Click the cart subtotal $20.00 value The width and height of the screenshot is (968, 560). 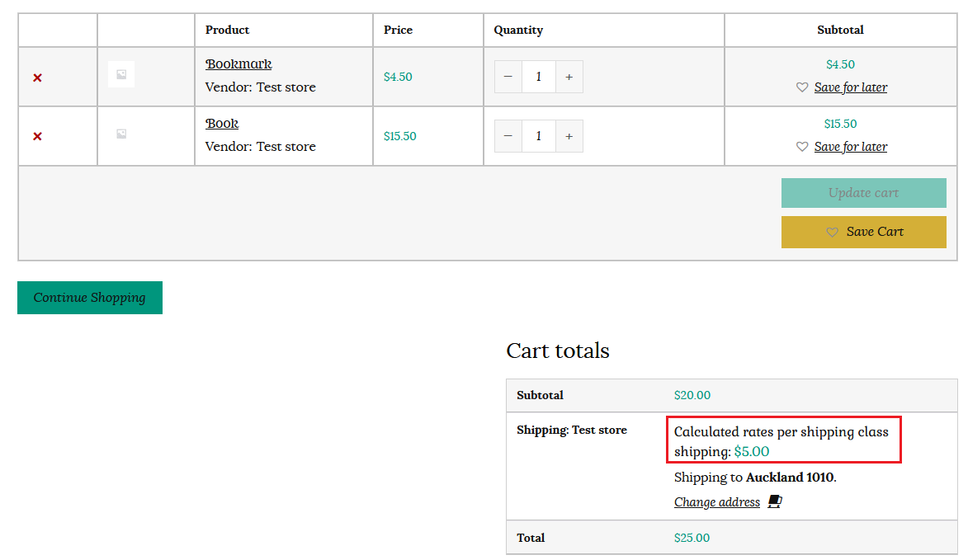[x=692, y=395]
